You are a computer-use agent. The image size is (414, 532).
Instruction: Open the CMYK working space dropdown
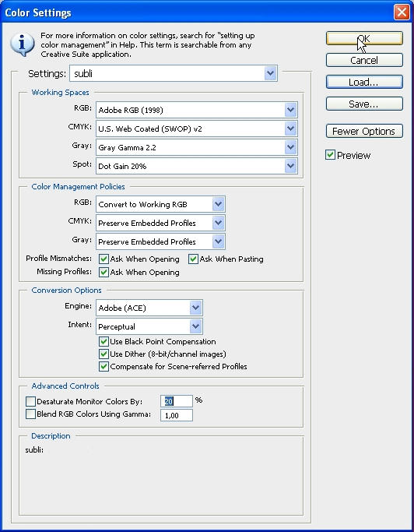click(197, 129)
